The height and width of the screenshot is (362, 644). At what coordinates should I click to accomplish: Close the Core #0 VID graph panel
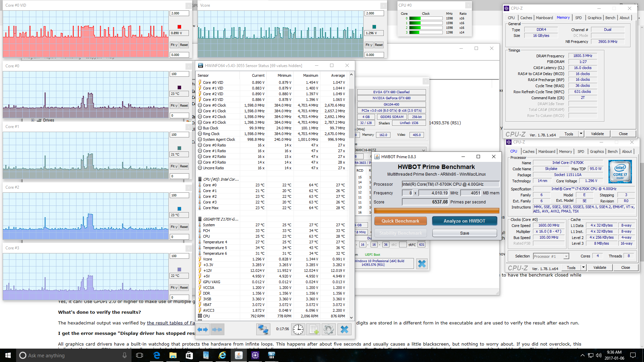coord(188,6)
